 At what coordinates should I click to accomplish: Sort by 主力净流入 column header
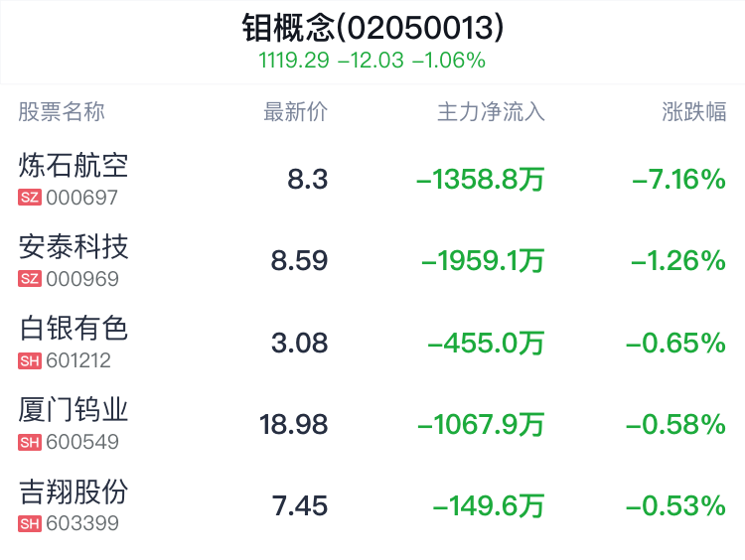491,112
